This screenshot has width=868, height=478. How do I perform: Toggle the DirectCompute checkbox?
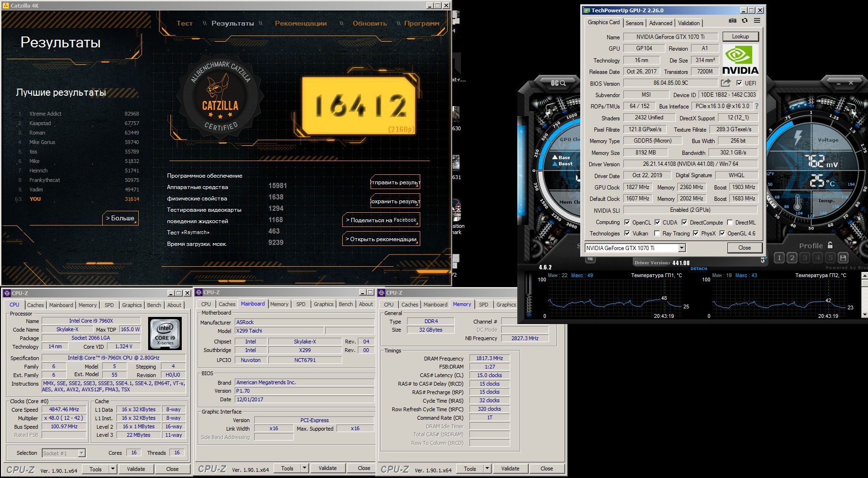pyautogui.click(x=684, y=222)
